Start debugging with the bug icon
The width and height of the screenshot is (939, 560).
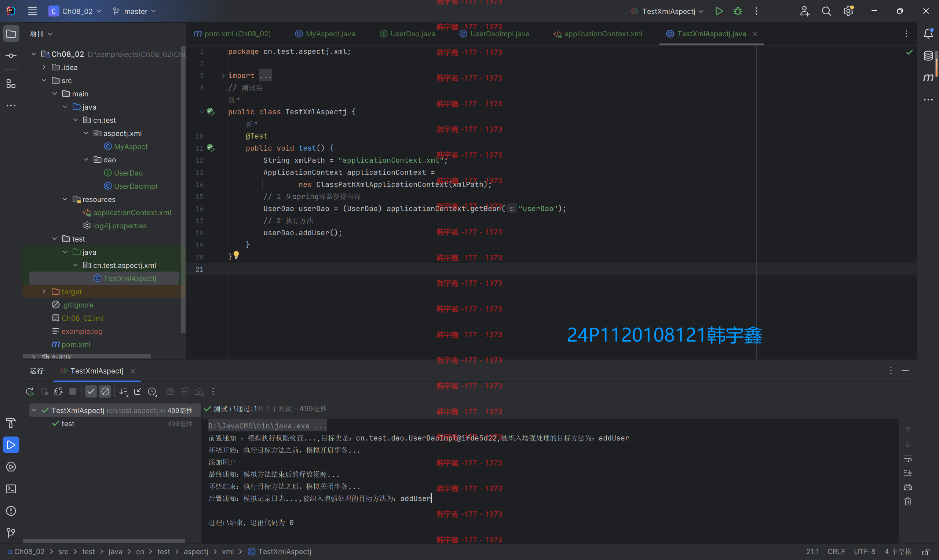click(x=737, y=11)
